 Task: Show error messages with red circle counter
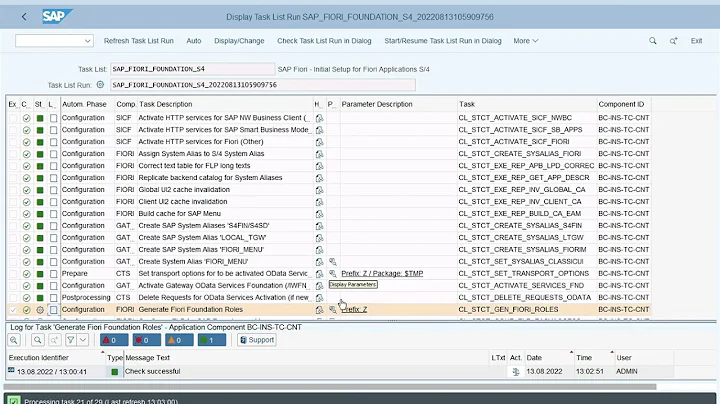tap(146, 340)
